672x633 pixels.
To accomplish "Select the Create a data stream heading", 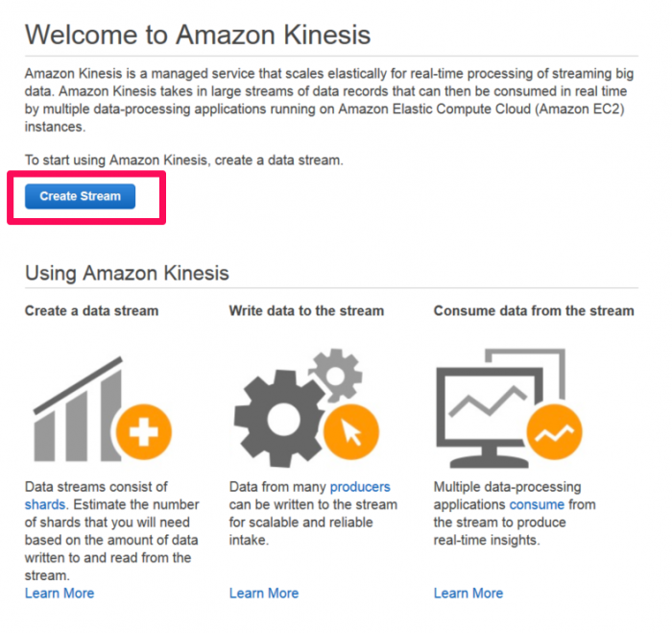I will coord(92,310).
